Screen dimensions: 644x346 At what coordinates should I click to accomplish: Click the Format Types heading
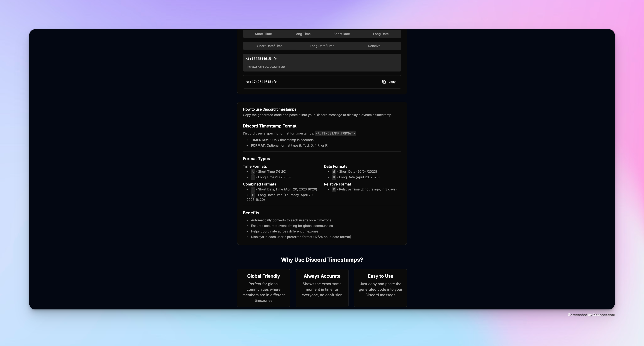click(x=256, y=159)
